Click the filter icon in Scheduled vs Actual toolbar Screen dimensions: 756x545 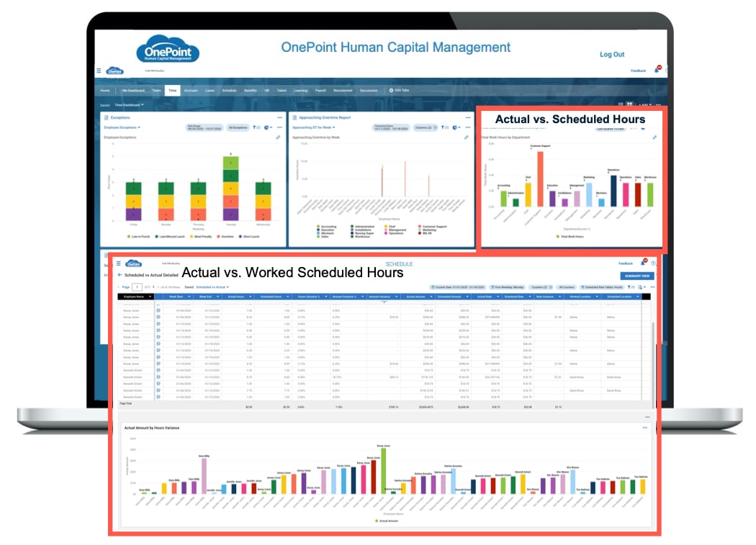pyautogui.click(x=629, y=287)
